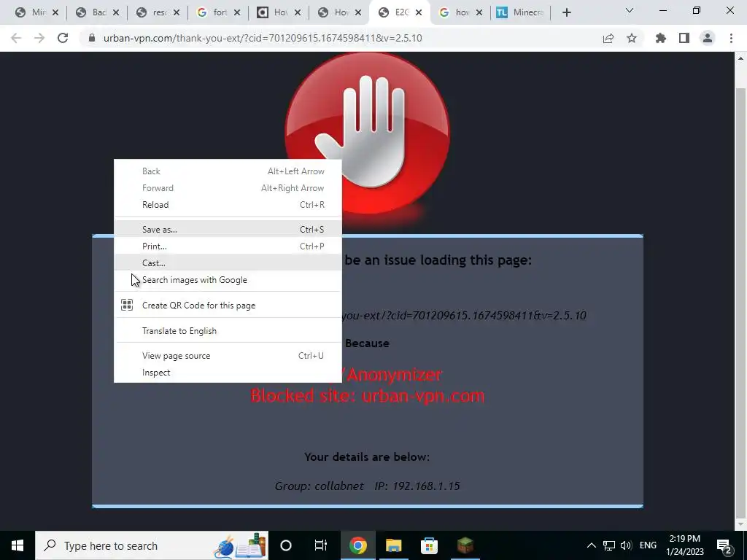Open the Minecraft taskbar icon

[x=465, y=545]
